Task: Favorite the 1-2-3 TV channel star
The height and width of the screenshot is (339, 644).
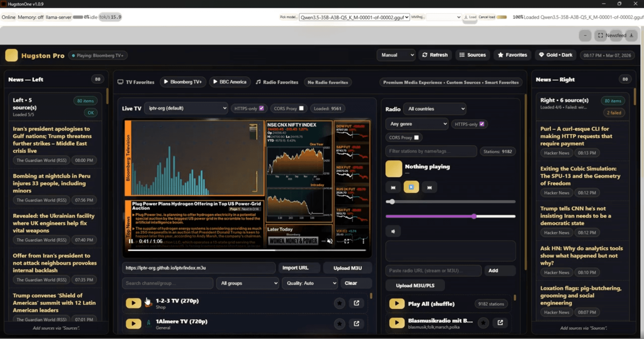Action: (339, 303)
